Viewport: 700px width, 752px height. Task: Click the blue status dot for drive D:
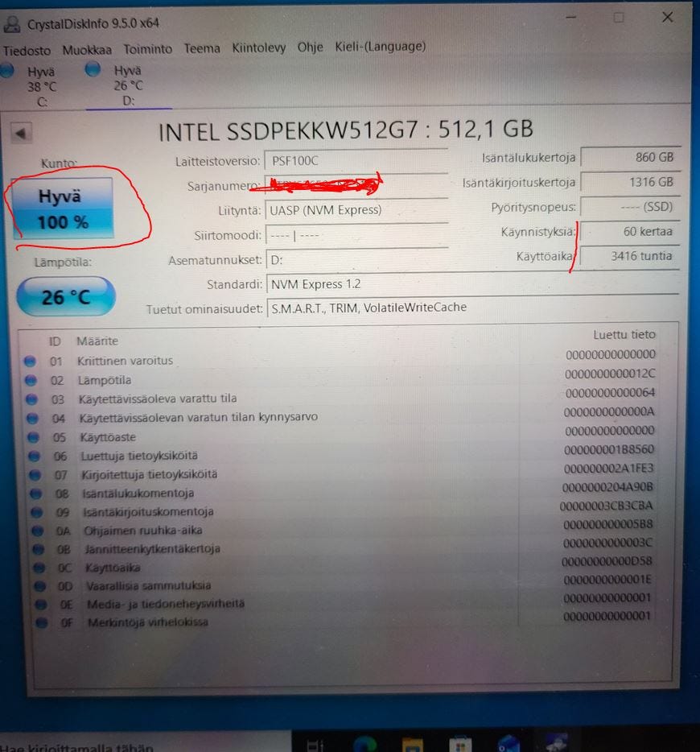click(x=92, y=70)
